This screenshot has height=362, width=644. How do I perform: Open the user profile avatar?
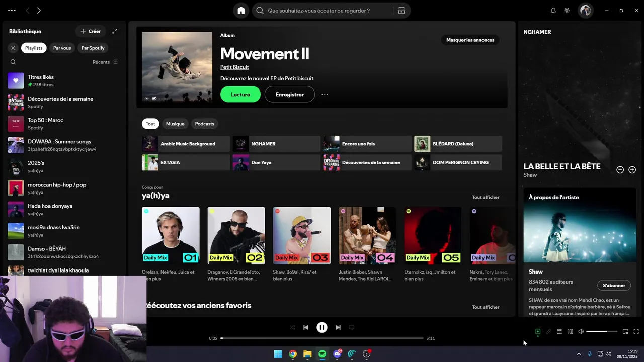point(585,10)
